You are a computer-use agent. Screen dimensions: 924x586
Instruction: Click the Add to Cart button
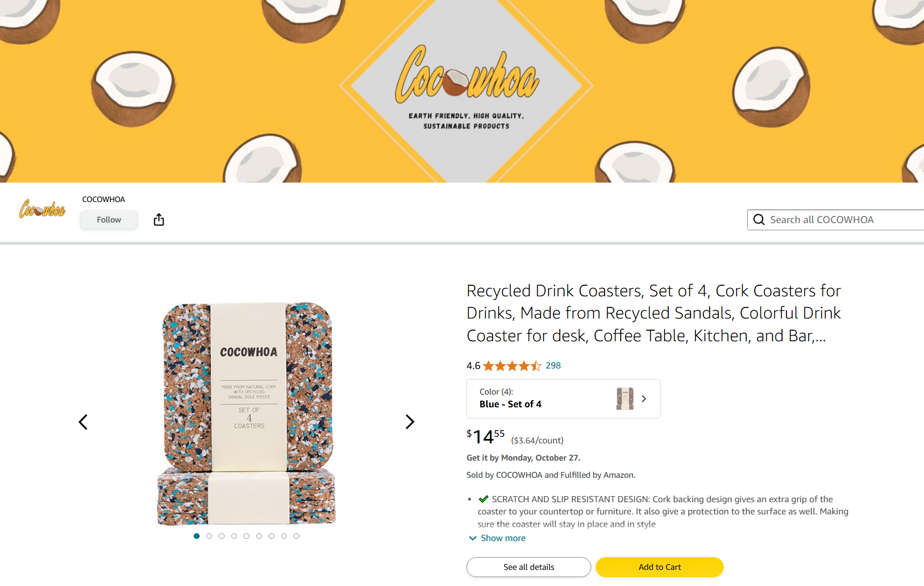tap(659, 567)
